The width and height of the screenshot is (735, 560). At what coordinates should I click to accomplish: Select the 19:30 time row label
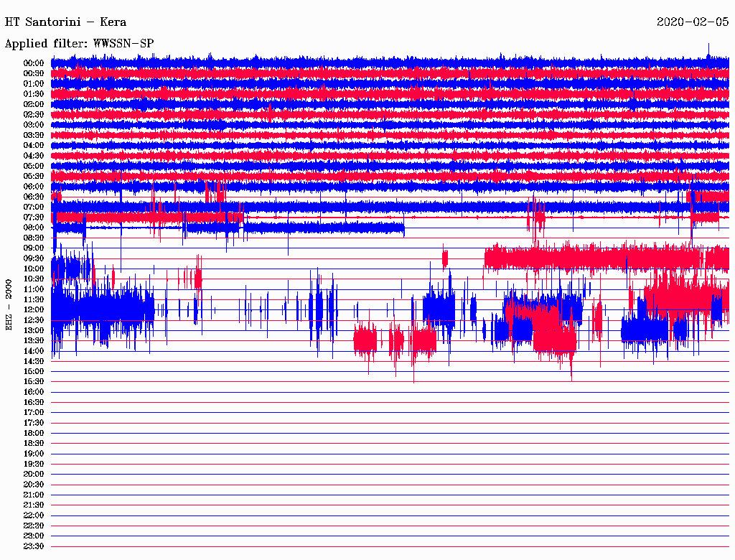(34, 465)
